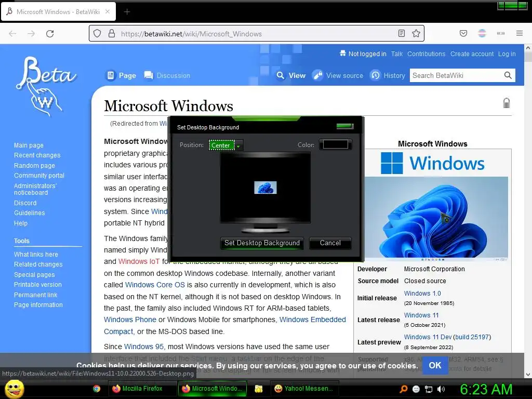Screen dimensions: 532x399
Task: Open the background Color picker swatch
Action: [335, 144]
